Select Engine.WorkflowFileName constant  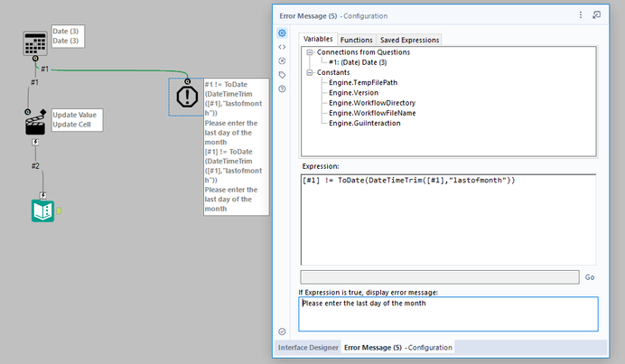372,113
